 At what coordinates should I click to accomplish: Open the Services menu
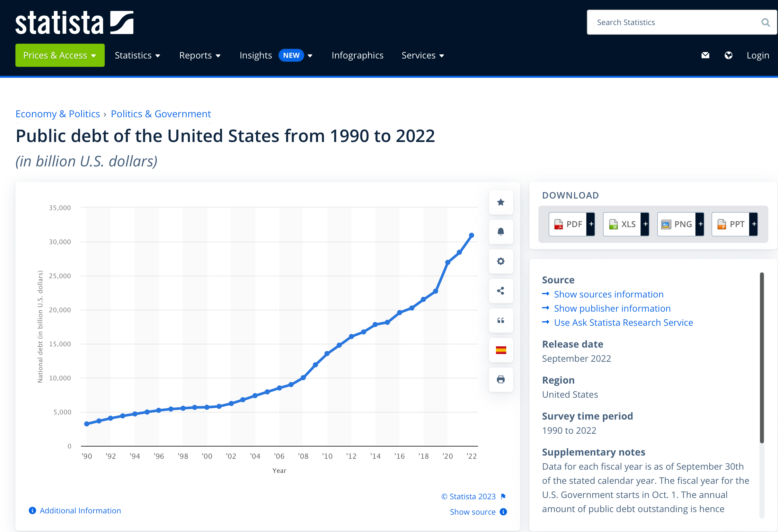coord(422,55)
